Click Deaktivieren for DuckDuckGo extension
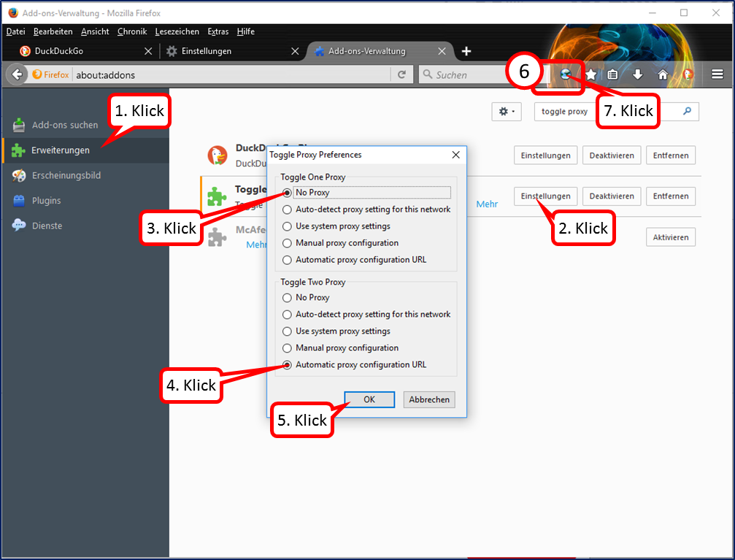Image resolution: width=735 pixels, height=560 pixels. [612, 156]
